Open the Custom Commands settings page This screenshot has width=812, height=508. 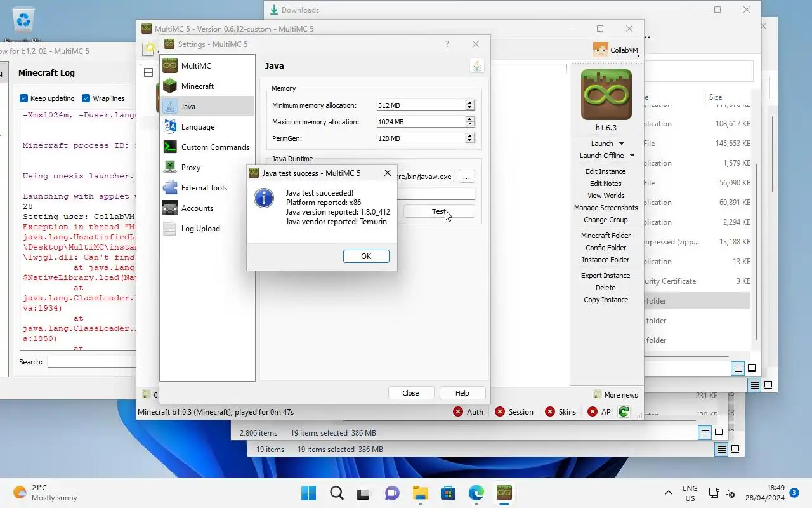[x=207, y=147]
